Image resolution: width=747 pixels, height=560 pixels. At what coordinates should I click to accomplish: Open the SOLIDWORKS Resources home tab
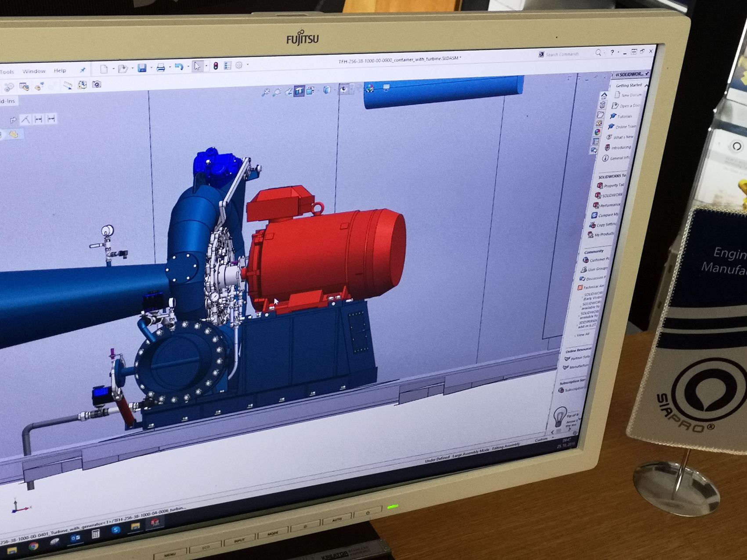pyautogui.click(x=604, y=95)
